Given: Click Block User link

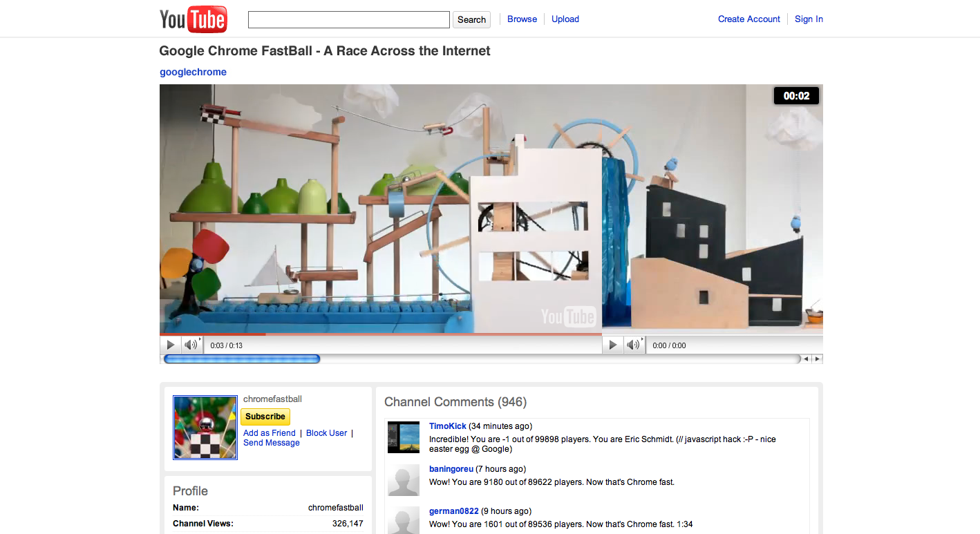Looking at the screenshot, I should click(327, 433).
